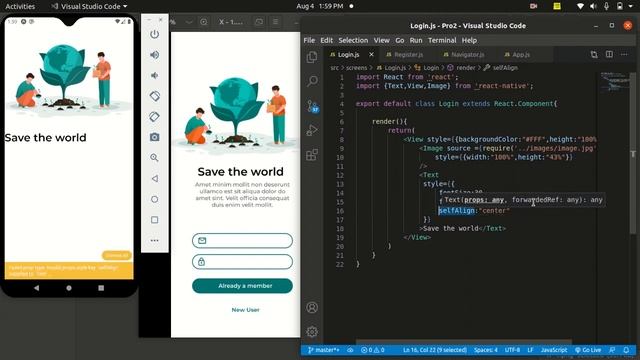Click the emulator volume up button
The height and width of the screenshot is (360, 640).
click(154, 55)
